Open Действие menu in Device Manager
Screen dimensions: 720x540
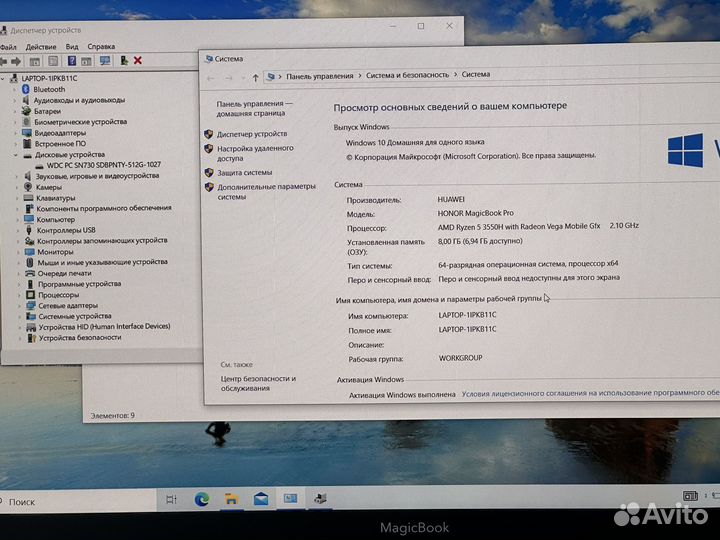41,47
